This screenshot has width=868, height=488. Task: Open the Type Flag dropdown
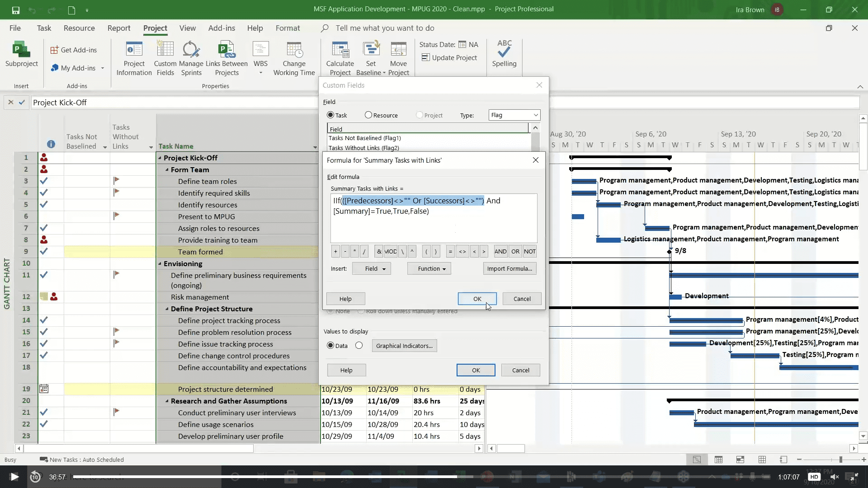pyautogui.click(x=514, y=115)
